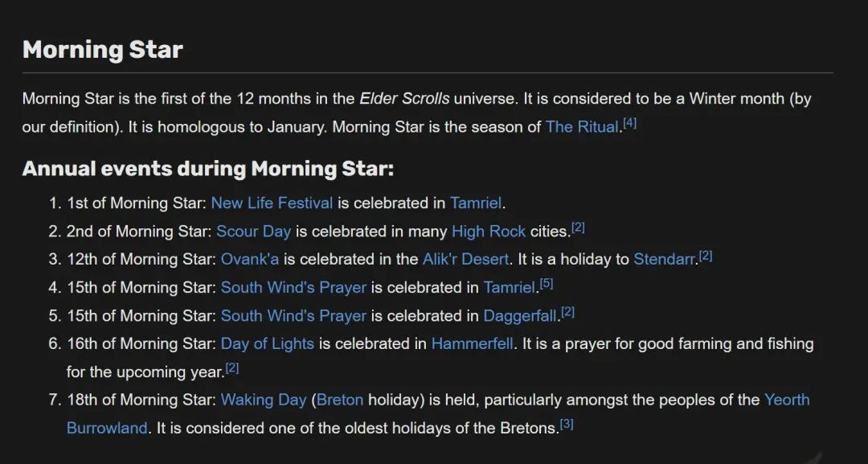Click reference [2] after 'upcoming year'
This screenshot has width=868, height=464.
232,368
